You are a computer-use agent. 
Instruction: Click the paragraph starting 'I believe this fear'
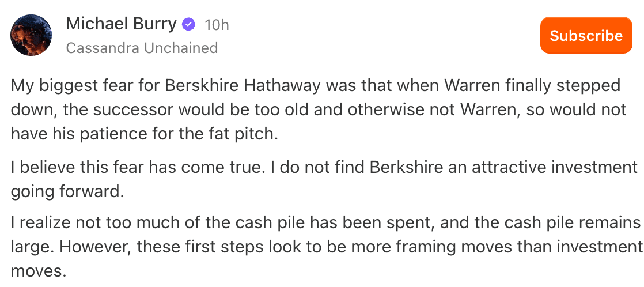point(324,180)
